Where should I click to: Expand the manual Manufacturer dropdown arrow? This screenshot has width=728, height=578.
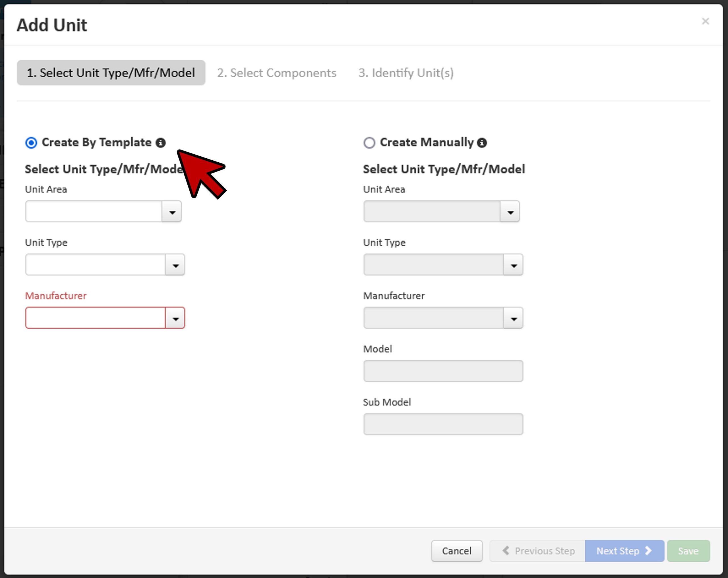coord(513,318)
